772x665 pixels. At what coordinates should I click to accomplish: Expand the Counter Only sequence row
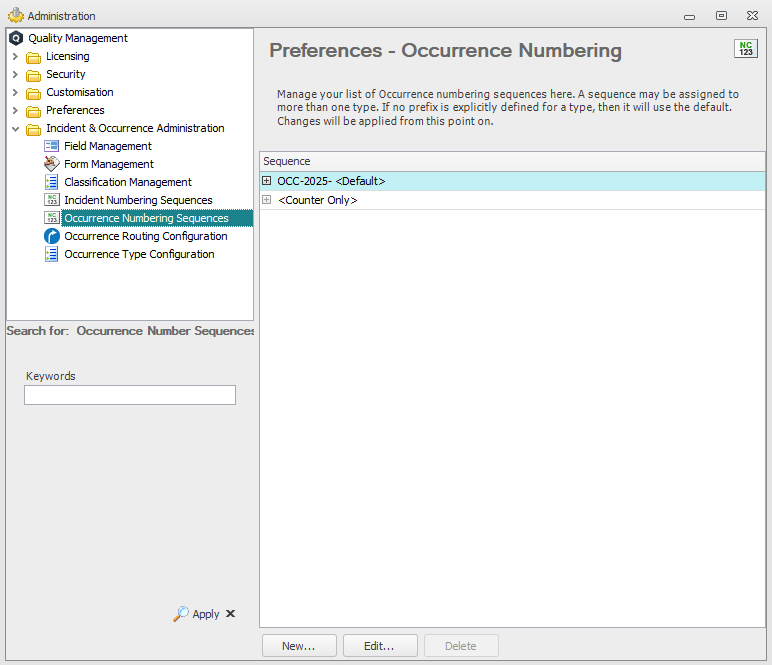pyautogui.click(x=266, y=199)
